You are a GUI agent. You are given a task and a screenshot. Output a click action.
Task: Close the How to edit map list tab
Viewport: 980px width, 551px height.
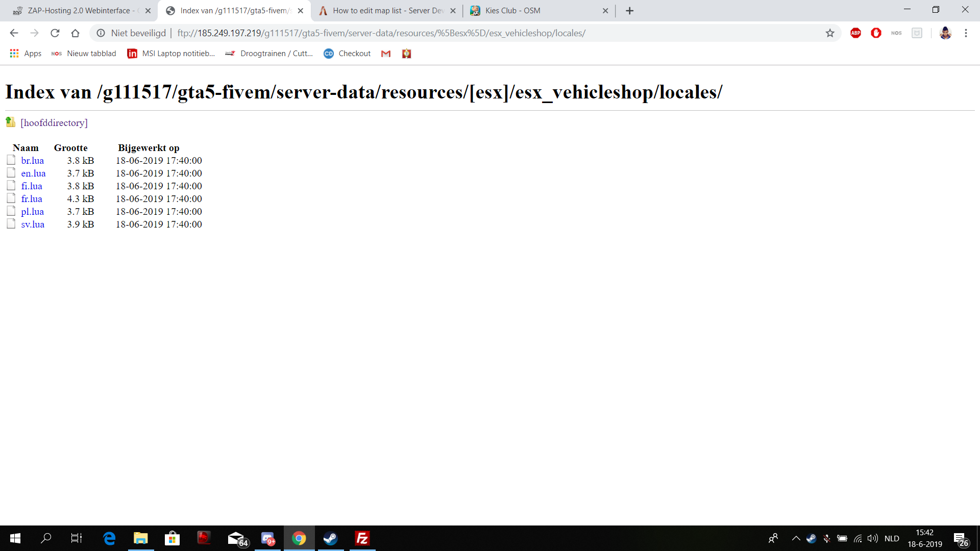(x=453, y=11)
